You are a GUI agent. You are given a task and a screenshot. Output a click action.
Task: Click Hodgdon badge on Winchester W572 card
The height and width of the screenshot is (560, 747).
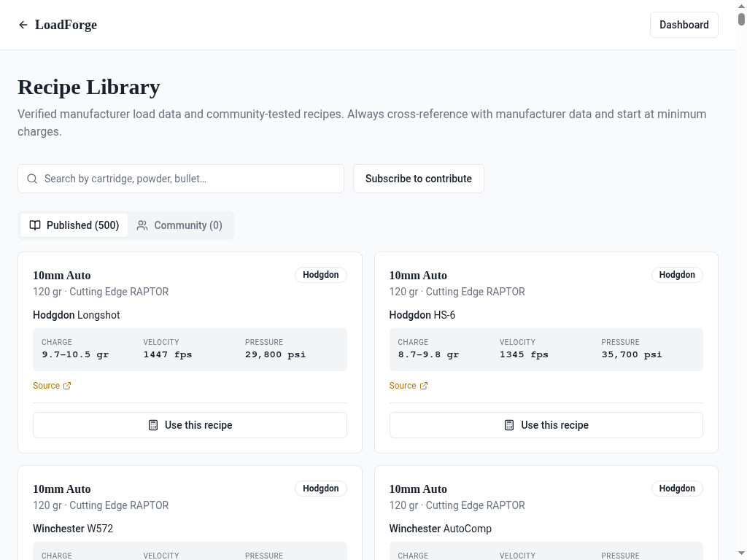point(321,489)
